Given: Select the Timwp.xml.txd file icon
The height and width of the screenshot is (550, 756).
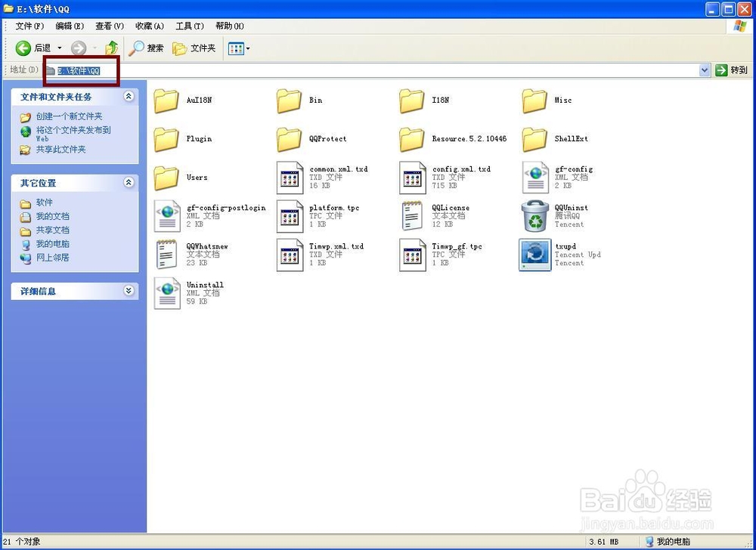Looking at the screenshot, I should click(290, 255).
